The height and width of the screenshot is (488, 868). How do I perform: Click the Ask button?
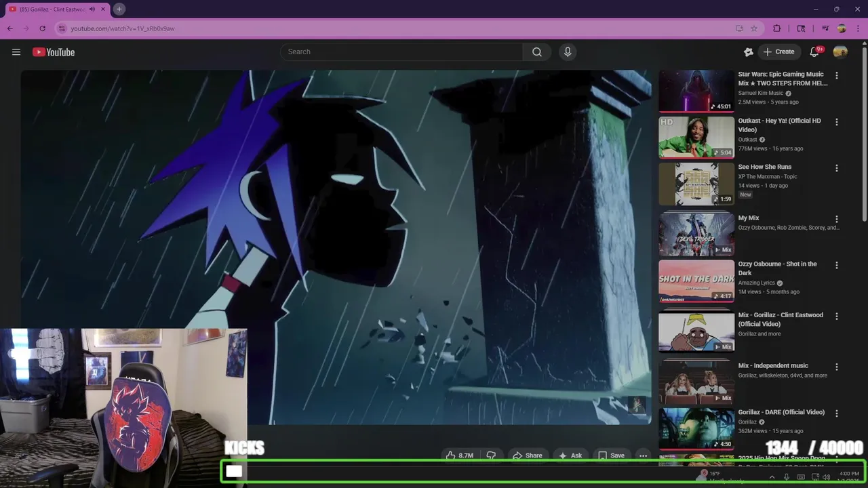570,455
